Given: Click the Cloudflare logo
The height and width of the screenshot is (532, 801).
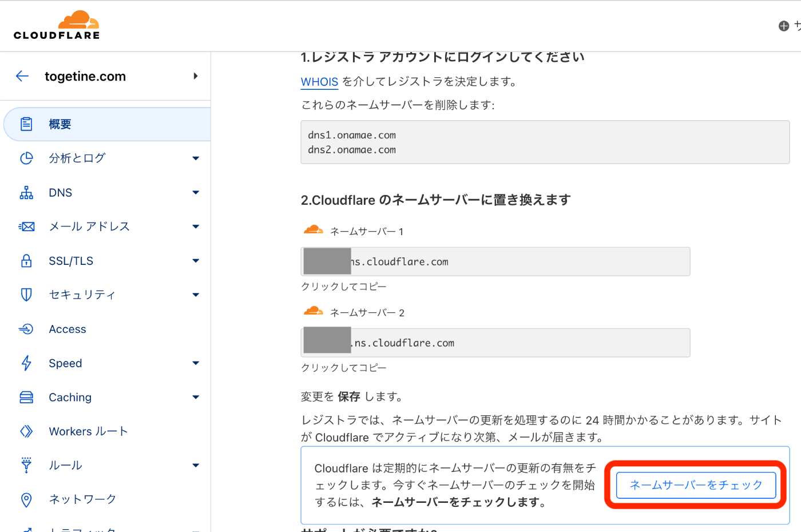Looking at the screenshot, I should (57, 25).
